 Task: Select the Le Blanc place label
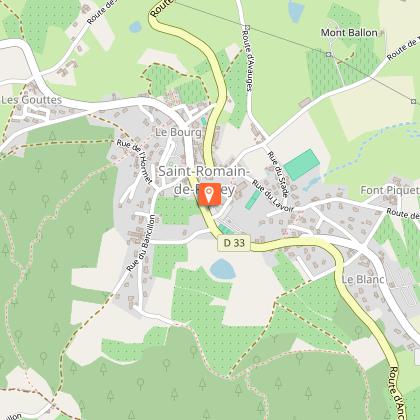tap(363, 279)
